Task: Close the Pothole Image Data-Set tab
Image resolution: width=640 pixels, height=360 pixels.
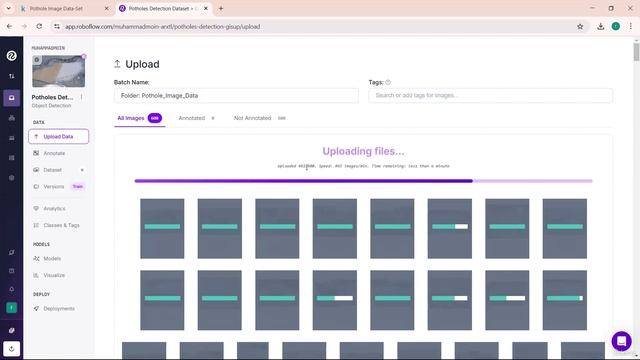Action: pos(107,8)
